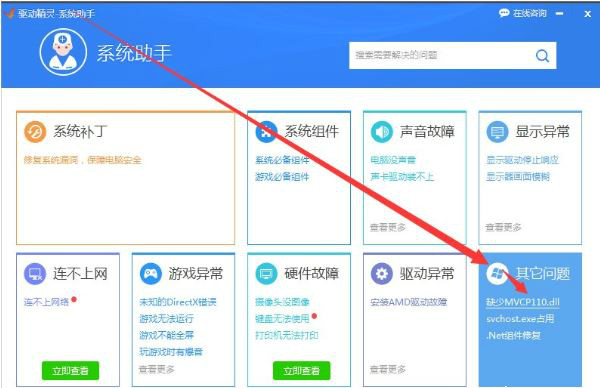Open 游戏无法运行 link
This screenshot has height=388, width=600.
click(166, 318)
